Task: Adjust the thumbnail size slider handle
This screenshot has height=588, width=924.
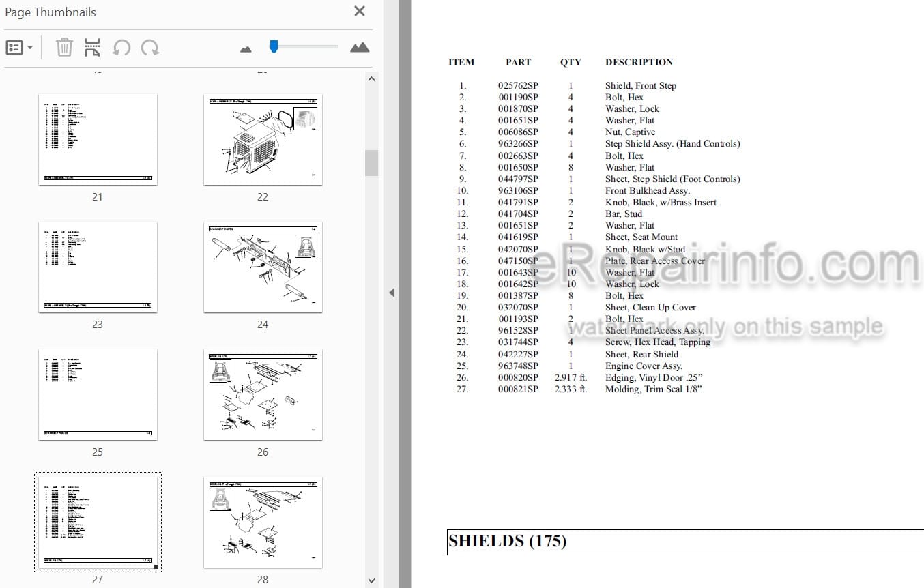Action: [x=274, y=46]
